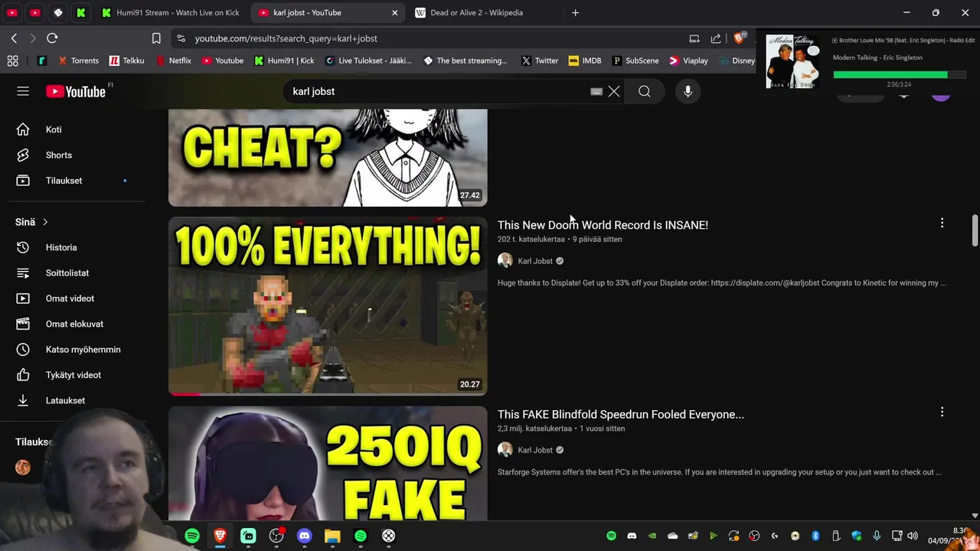Open share icon in address bar
This screenshot has height=551, width=980.
[x=716, y=38]
